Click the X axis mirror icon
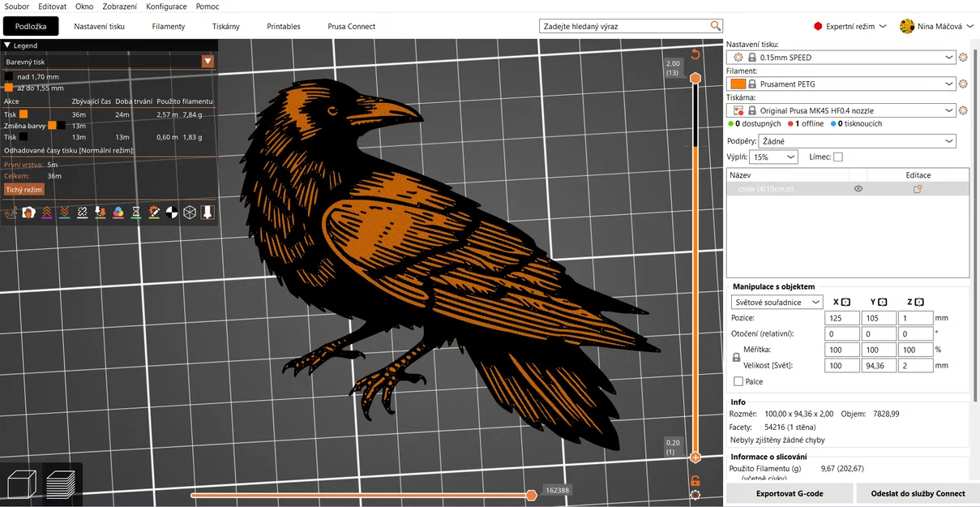This screenshot has width=980, height=507. (845, 302)
